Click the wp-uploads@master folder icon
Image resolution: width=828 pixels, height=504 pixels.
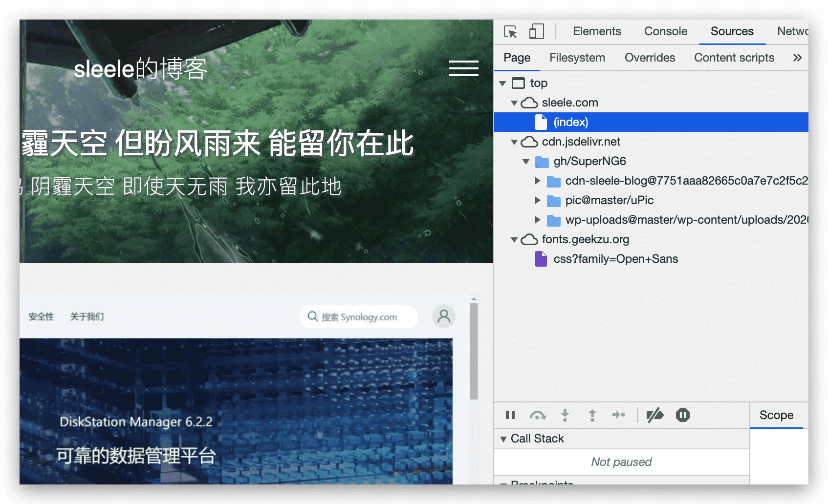pyautogui.click(x=553, y=220)
